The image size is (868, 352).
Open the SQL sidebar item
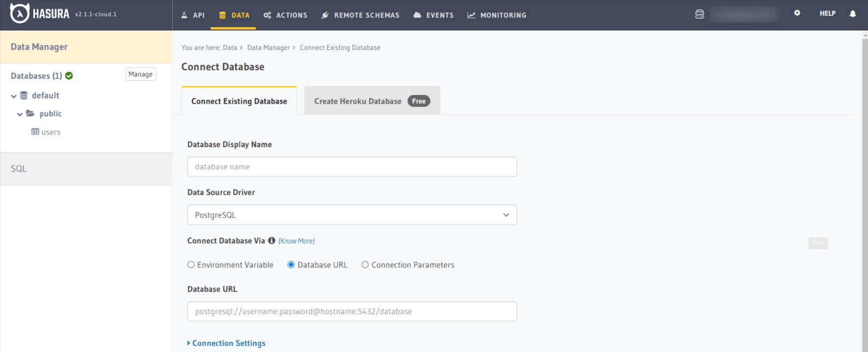86,169
